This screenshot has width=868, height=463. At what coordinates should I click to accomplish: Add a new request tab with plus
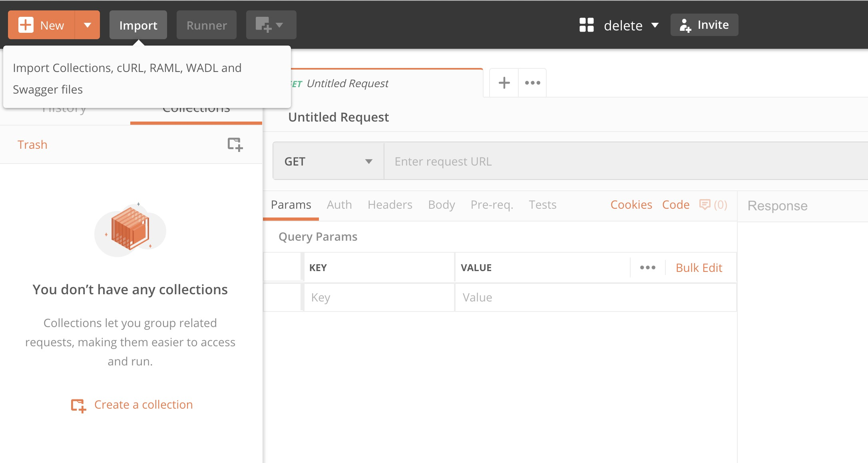tap(504, 83)
